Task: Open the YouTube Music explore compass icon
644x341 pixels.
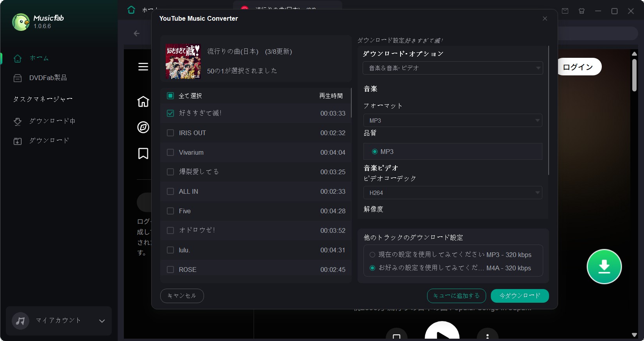Action: coord(143,127)
